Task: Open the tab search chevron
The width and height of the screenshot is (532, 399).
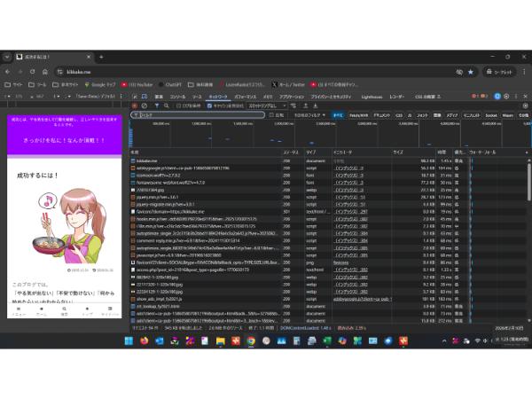Action: [x=7, y=57]
